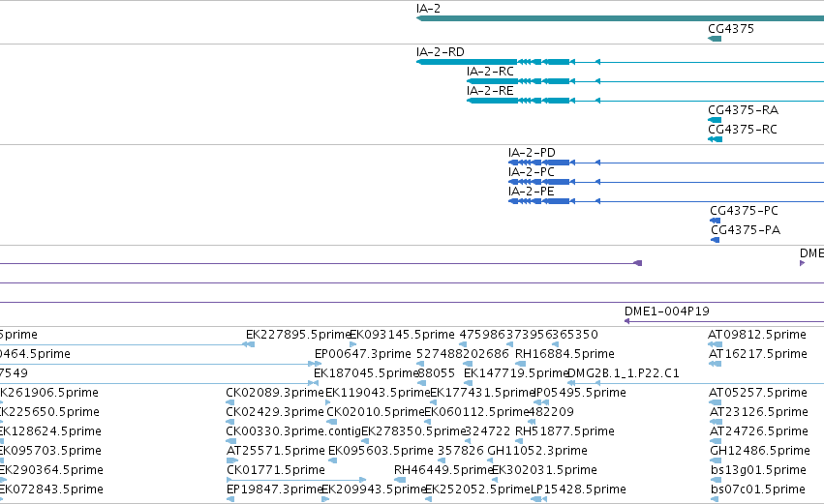This screenshot has width=824, height=504.
Task: Select the DMG2B.1_1.P22.C1 feature label
Action: tap(624, 373)
